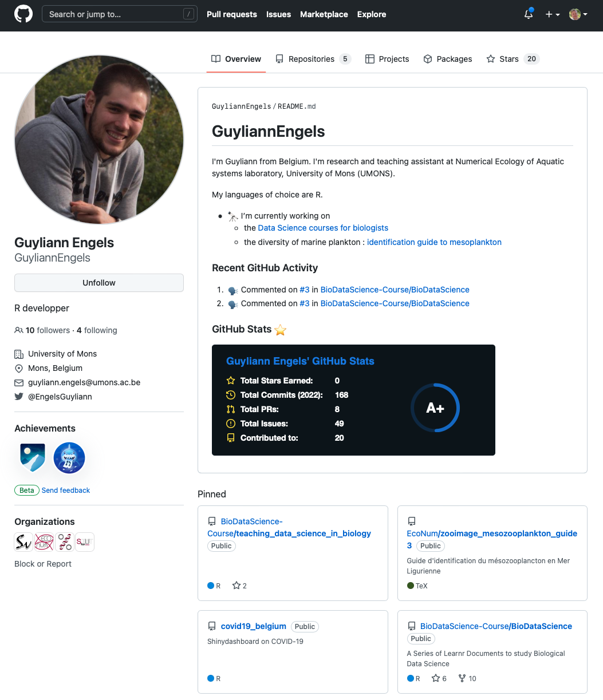Click Block or Report
603x700 pixels.
tap(43, 564)
